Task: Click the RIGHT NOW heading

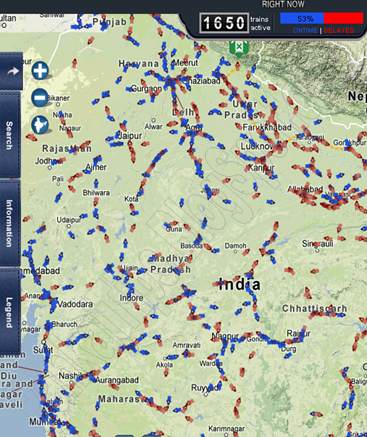Action: coord(283,4)
